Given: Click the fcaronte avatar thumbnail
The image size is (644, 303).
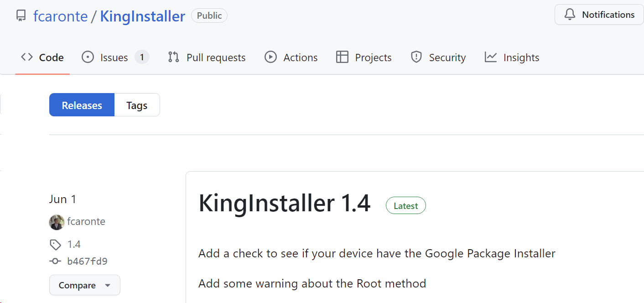Looking at the screenshot, I should click(57, 222).
